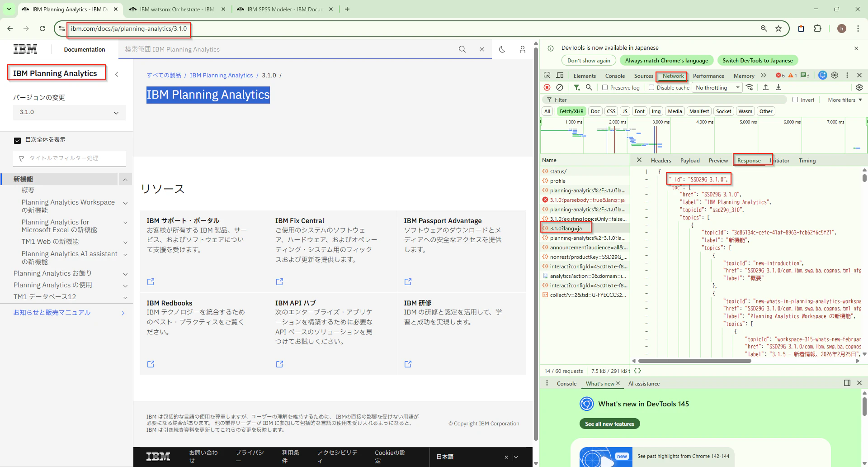Enable the Preserve log checkbox
The width and height of the screenshot is (868, 467).
coord(605,87)
